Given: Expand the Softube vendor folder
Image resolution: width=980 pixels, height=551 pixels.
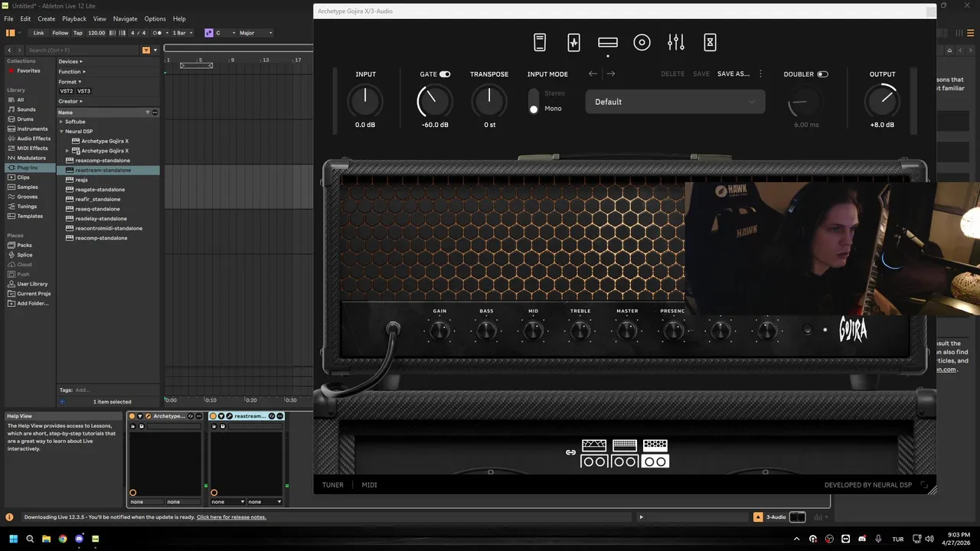Looking at the screenshot, I should coord(61,122).
